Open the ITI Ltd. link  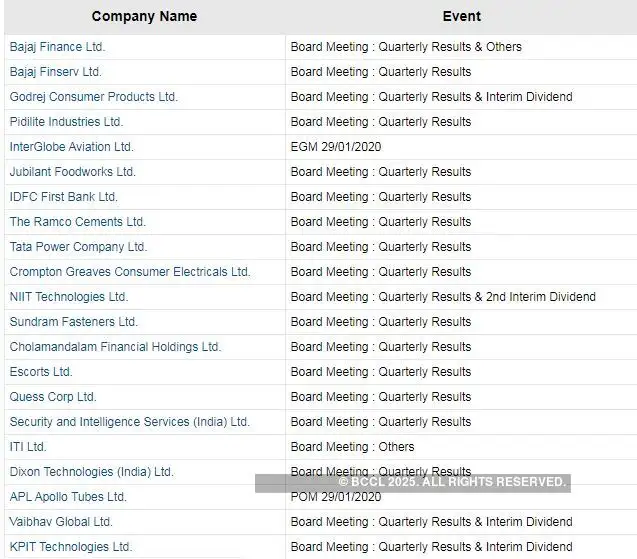(x=28, y=447)
